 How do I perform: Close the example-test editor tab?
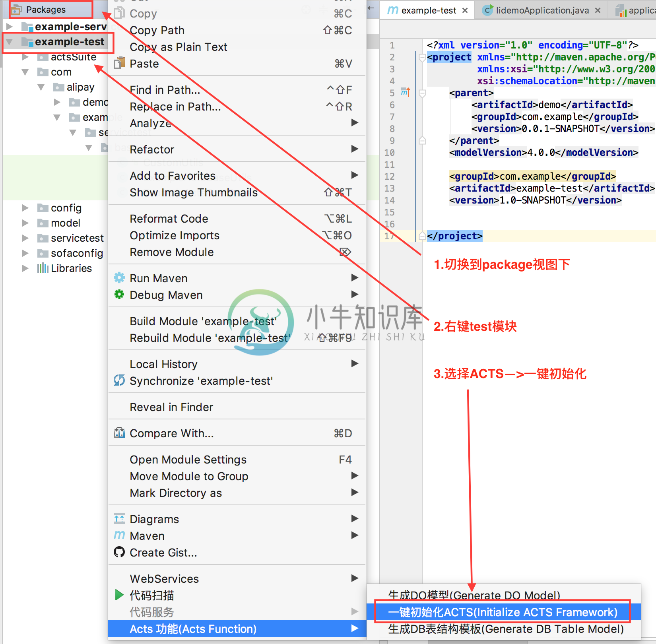[465, 10]
